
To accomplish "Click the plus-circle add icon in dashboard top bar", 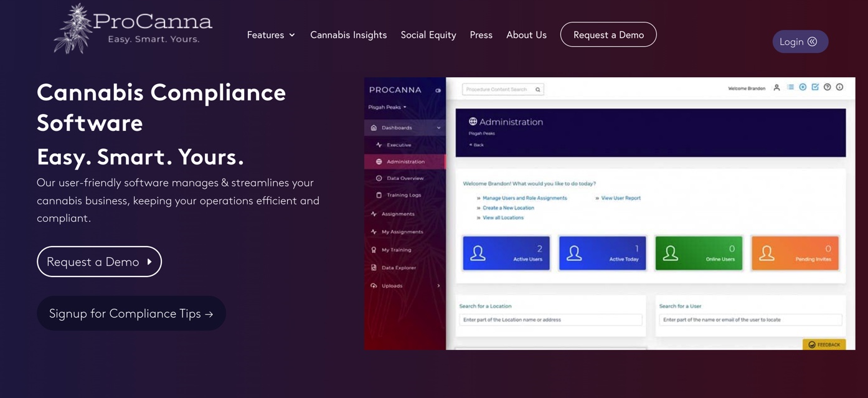I will (x=803, y=87).
